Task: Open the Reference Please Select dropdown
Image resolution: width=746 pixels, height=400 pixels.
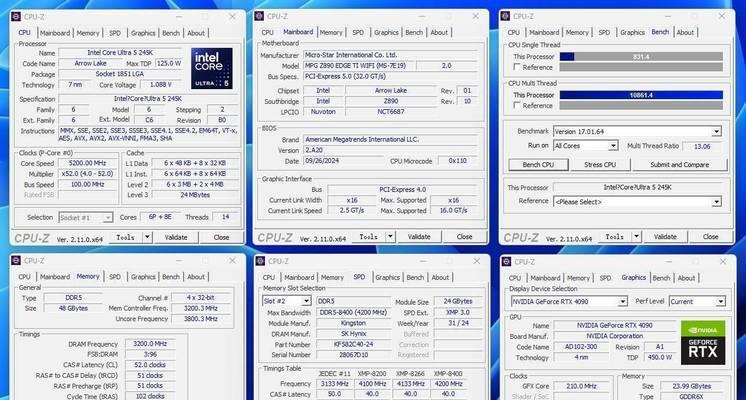Action: (716, 202)
